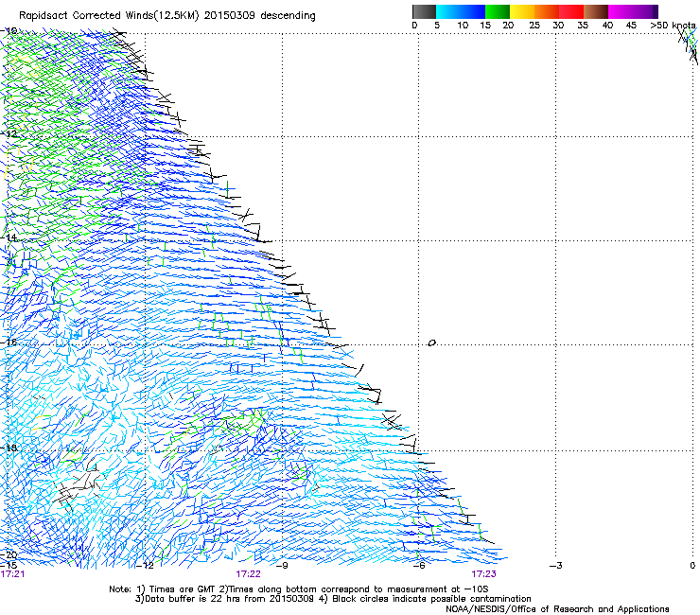Click the 'NOAA/NESDIS/Office of Research and Applications' credit
This screenshot has width=700, height=615.
click(x=557, y=609)
